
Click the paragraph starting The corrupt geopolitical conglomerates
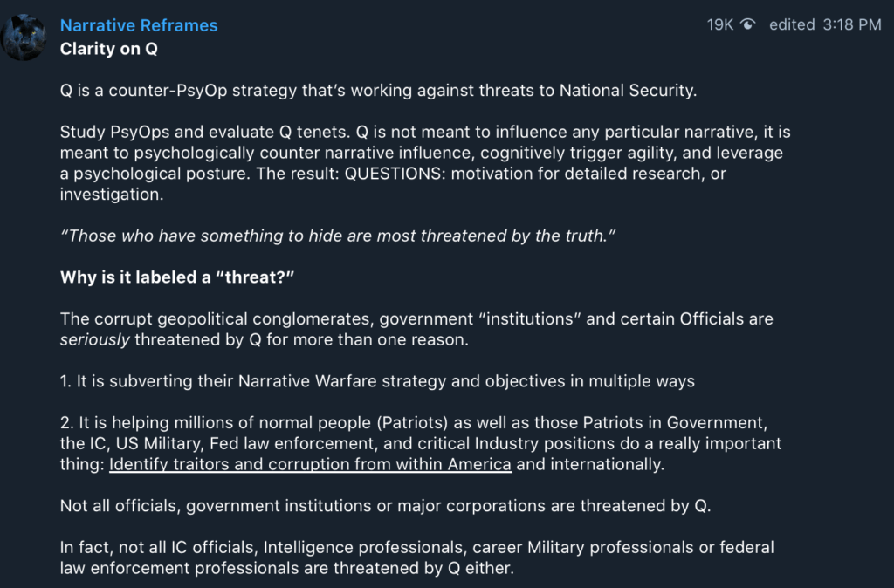pos(416,329)
